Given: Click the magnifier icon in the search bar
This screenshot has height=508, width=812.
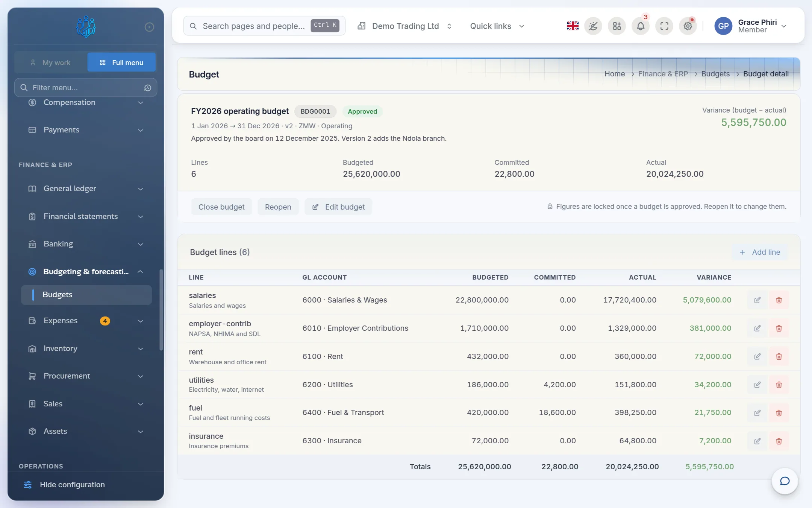Looking at the screenshot, I should [x=193, y=26].
